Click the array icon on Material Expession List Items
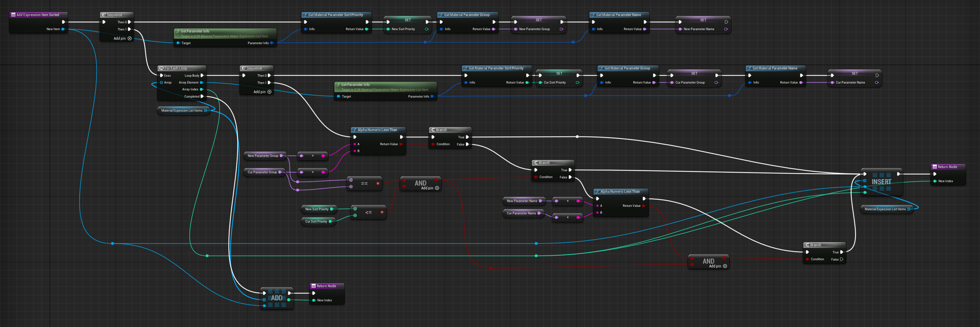 [205, 110]
